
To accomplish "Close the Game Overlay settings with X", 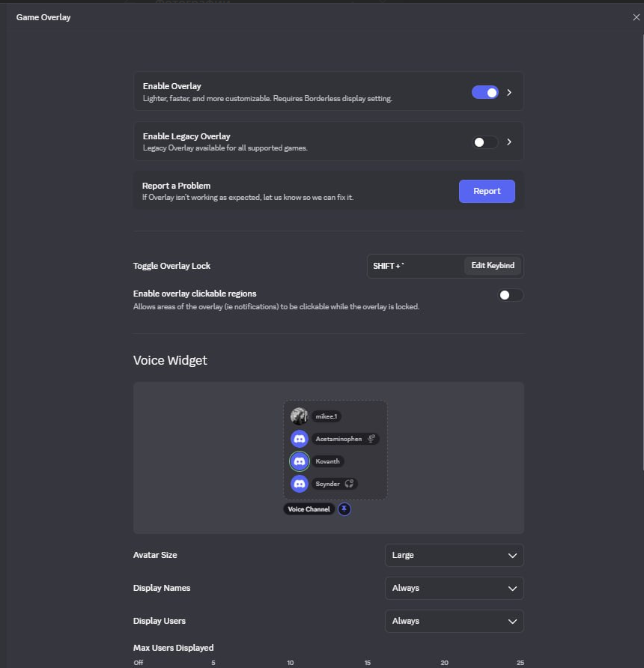I will tap(637, 17).
